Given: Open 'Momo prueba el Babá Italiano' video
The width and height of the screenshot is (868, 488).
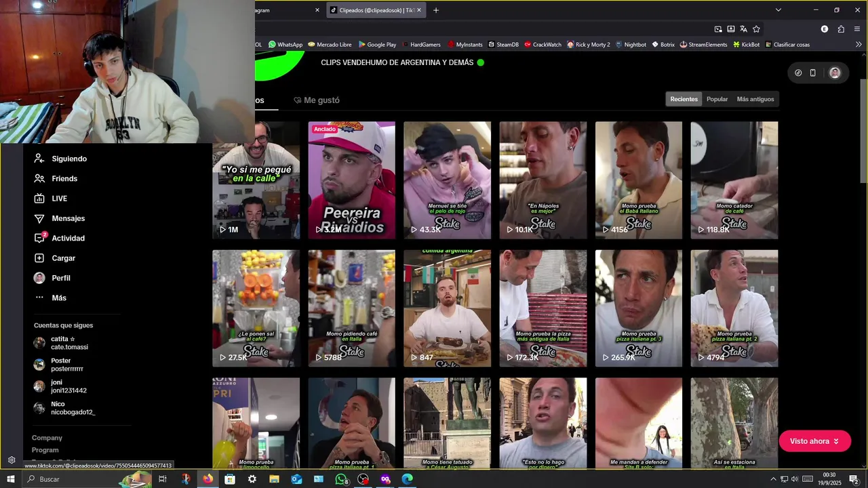Looking at the screenshot, I should pos(639,180).
